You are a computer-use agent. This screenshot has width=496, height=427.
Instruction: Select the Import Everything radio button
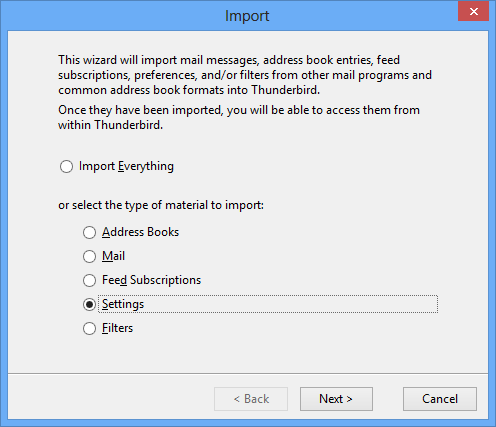coord(66,166)
